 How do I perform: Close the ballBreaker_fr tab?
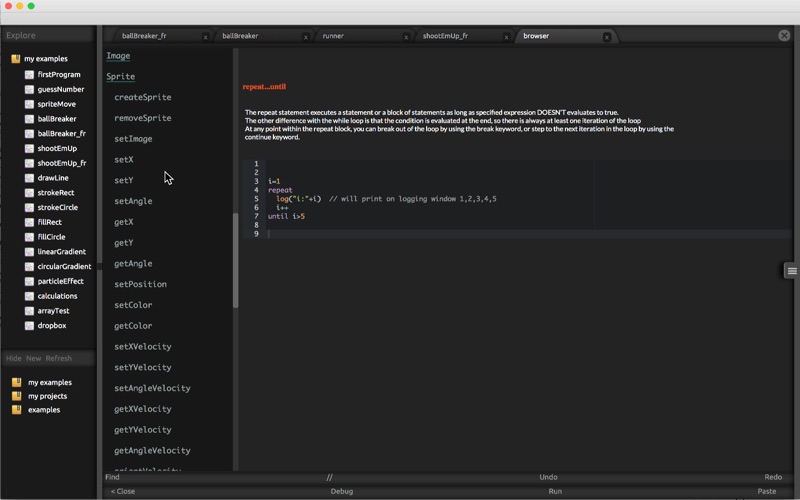point(206,37)
